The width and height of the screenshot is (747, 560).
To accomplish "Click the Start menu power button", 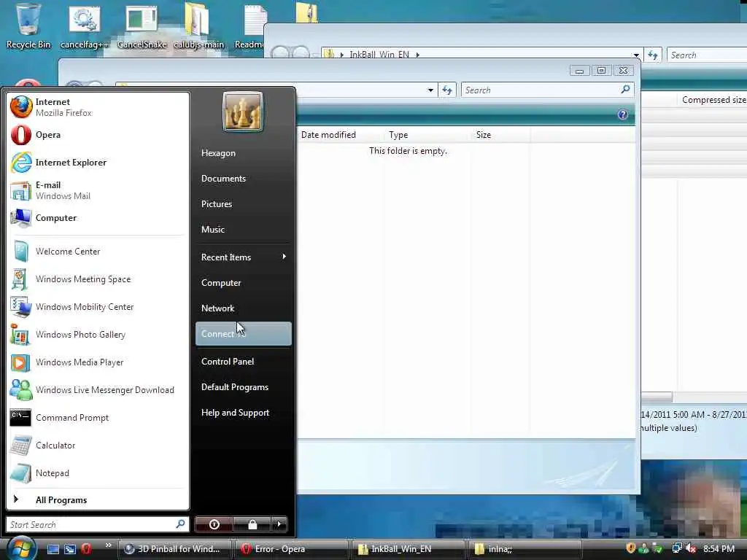I will [x=214, y=524].
